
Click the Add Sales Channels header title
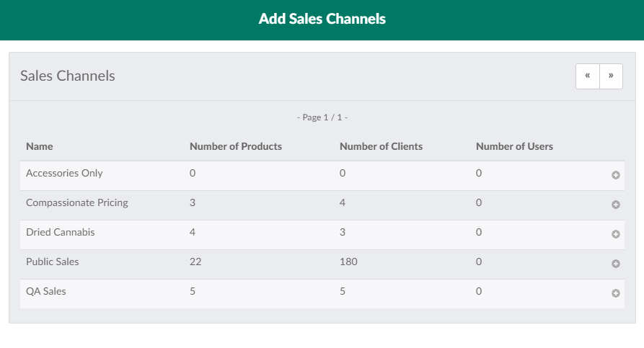click(322, 19)
